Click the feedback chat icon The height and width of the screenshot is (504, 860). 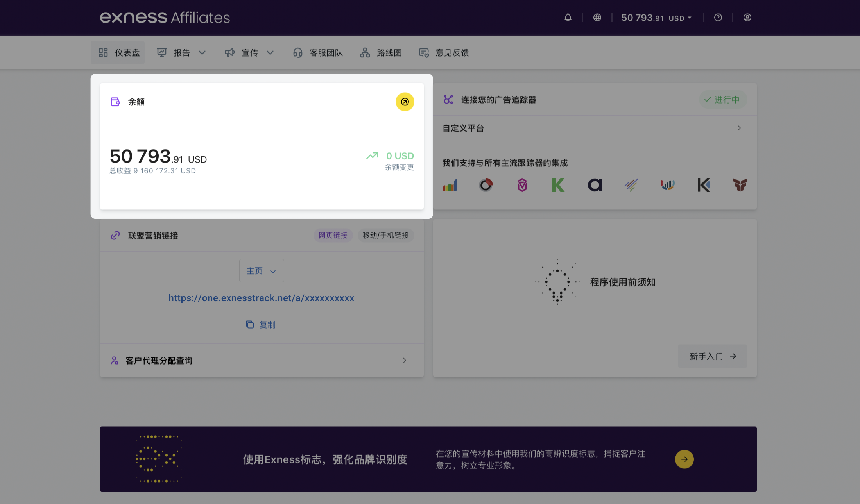click(x=424, y=53)
